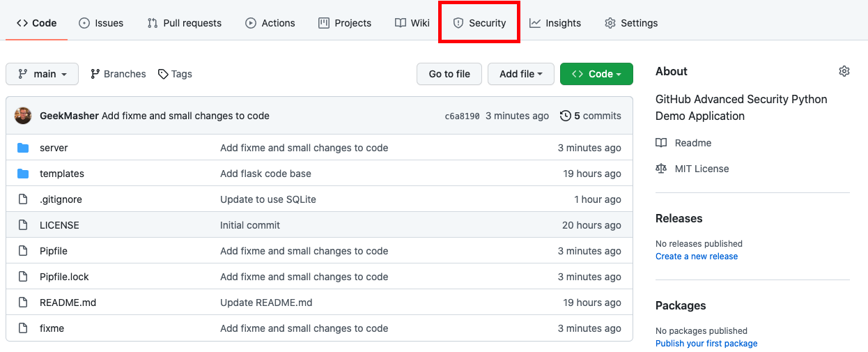
Task: Open the templates folder
Action: click(x=62, y=174)
